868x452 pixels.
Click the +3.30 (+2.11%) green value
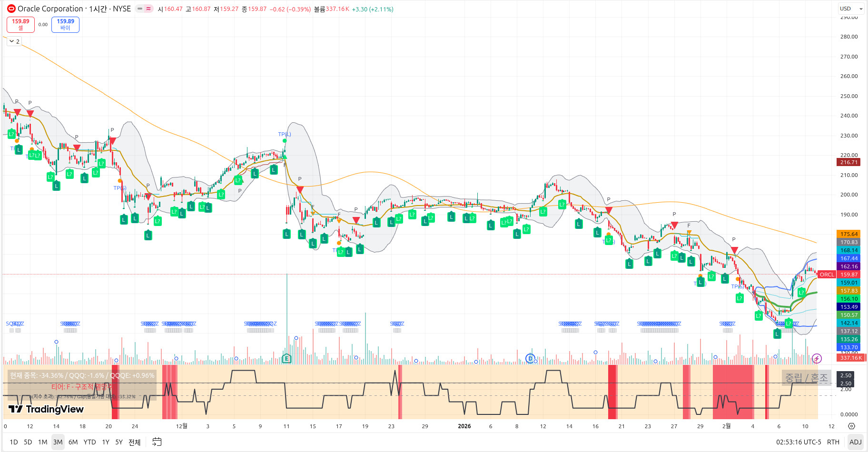(373, 9)
